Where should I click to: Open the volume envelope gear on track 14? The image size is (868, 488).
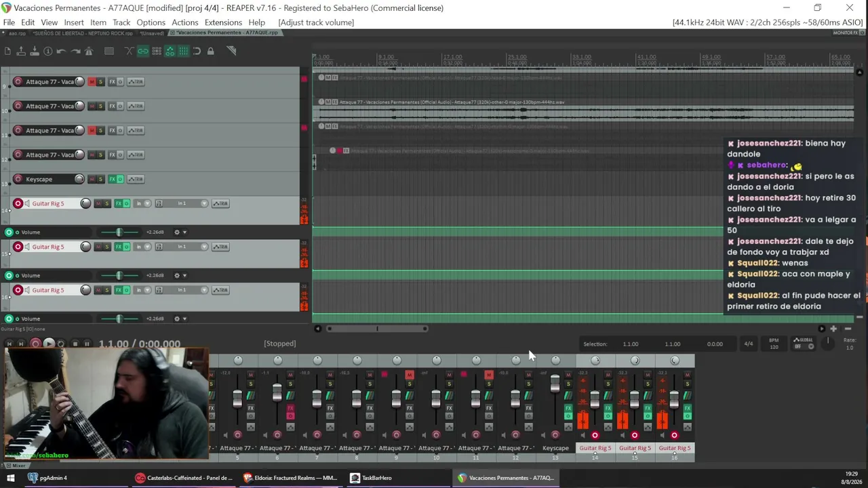tap(177, 232)
